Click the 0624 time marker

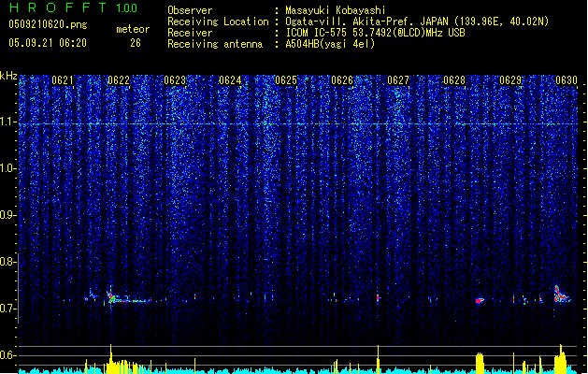coord(230,80)
